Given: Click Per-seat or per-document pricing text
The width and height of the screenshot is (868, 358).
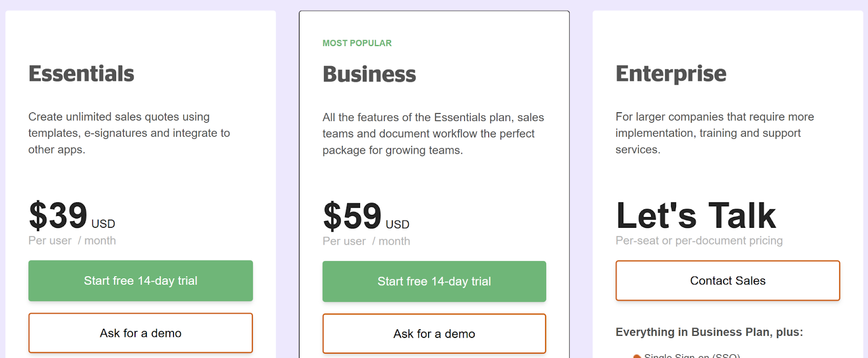Looking at the screenshot, I should [699, 240].
